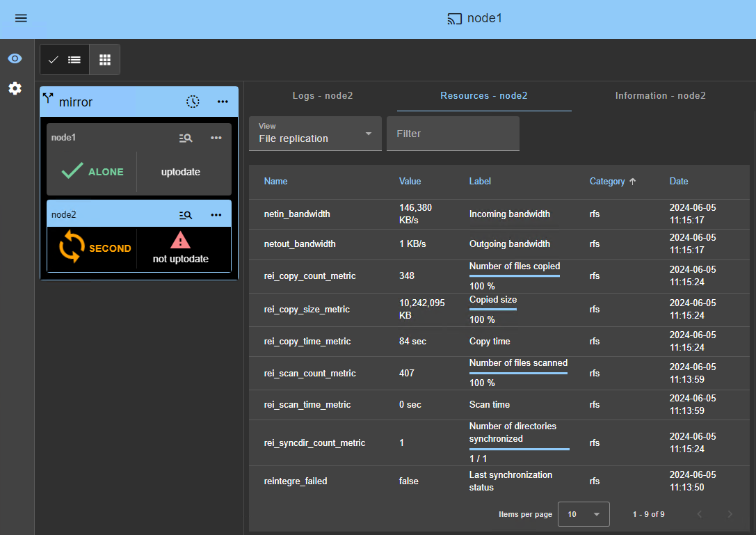Open the hamburger navigation menu

[x=21, y=18]
